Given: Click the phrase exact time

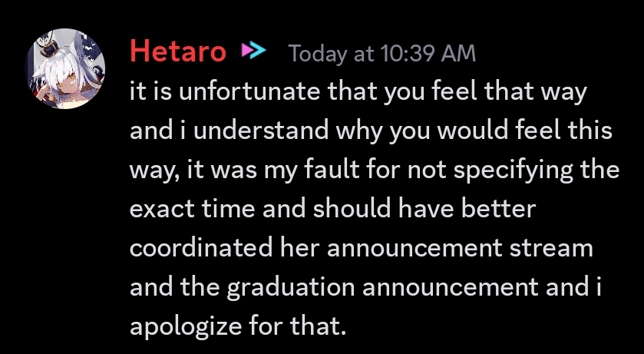Looking at the screenshot, I should [x=193, y=209].
